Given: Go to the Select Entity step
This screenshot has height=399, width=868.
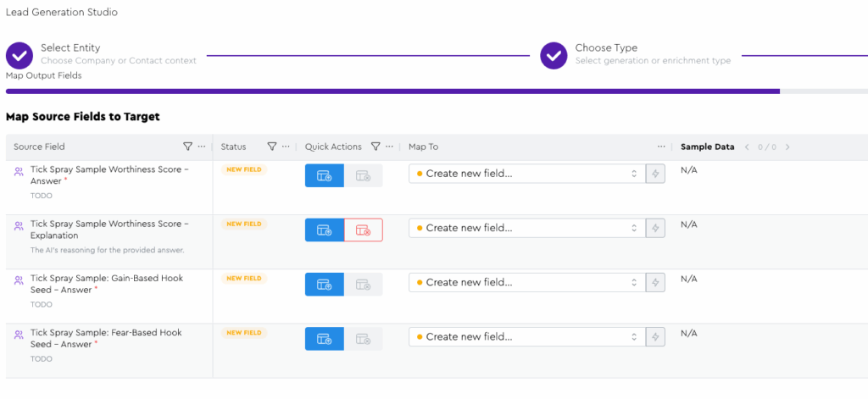Looking at the screenshot, I should 19,55.
